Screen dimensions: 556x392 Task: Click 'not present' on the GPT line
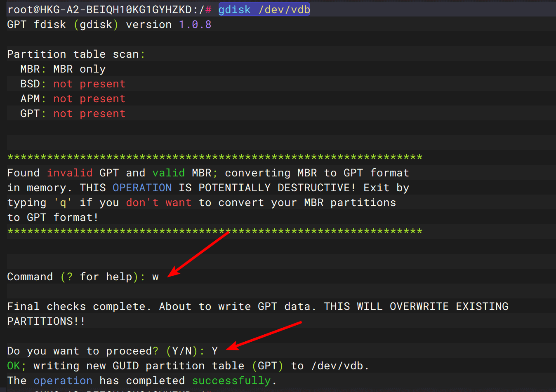[89, 114]
